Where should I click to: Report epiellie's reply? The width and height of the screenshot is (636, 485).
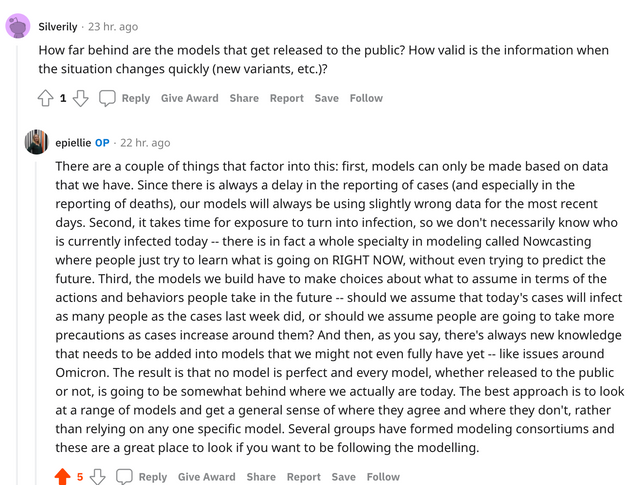click(x=303, y=477)
